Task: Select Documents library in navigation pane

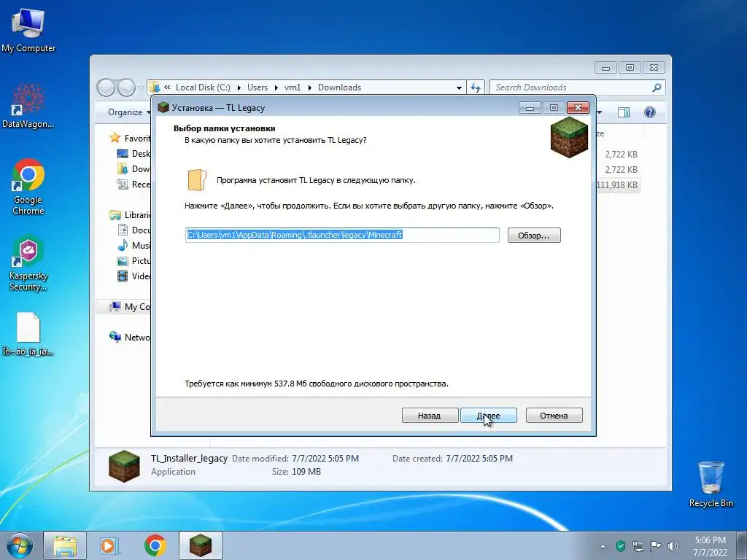Action: (133, 230)
